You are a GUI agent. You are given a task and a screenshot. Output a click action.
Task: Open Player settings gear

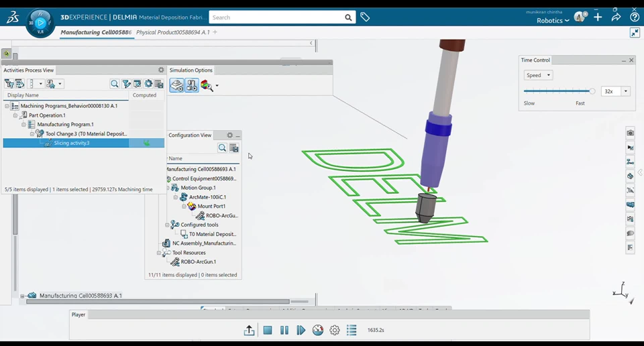point(335,330)
